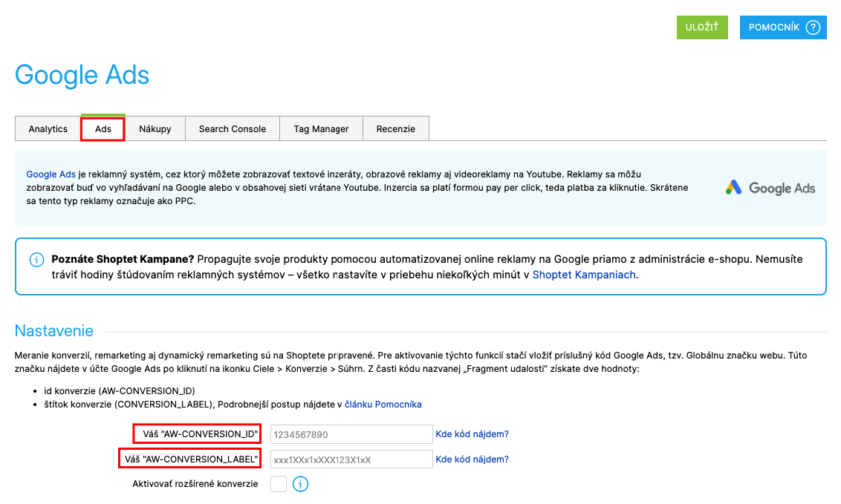
Task: Click the Aktivovať rozšírené konverzie label
Action: tap(195, 484)
